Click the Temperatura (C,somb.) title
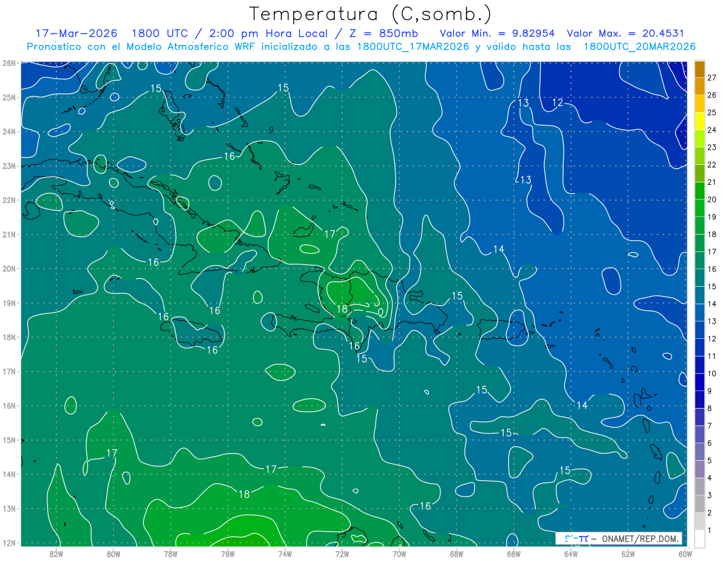The image size is (728, 562). (370, 13)
